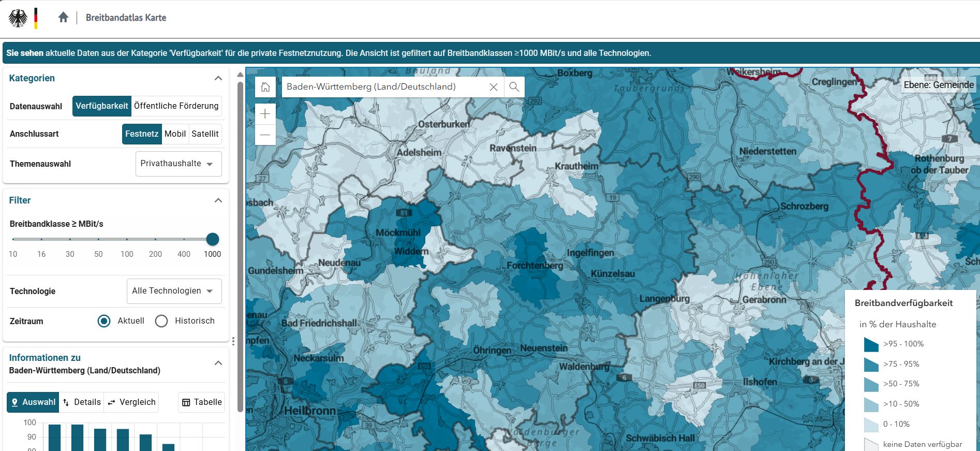Image resolution: width=980 pixels, height=451 pixels.
Task: Collapse the Kategorien panel
Action: coord(218,78)
